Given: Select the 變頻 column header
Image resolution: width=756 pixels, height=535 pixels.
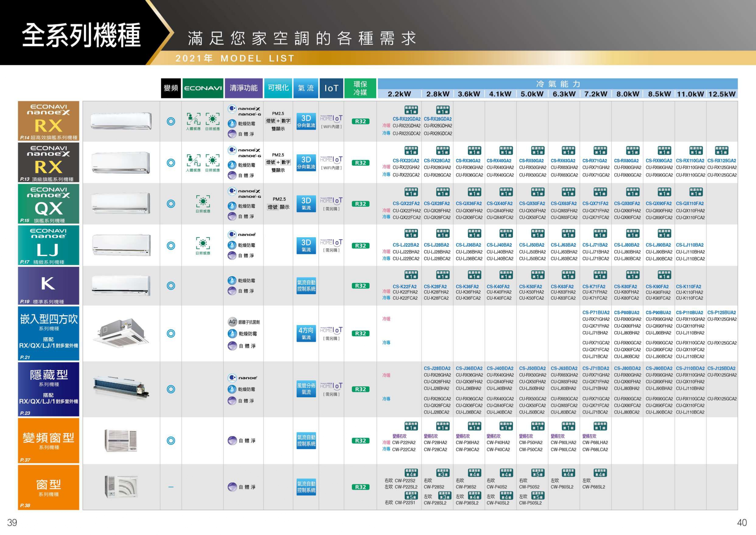Looking at the screenshot, I should click(x=171, y=88).
